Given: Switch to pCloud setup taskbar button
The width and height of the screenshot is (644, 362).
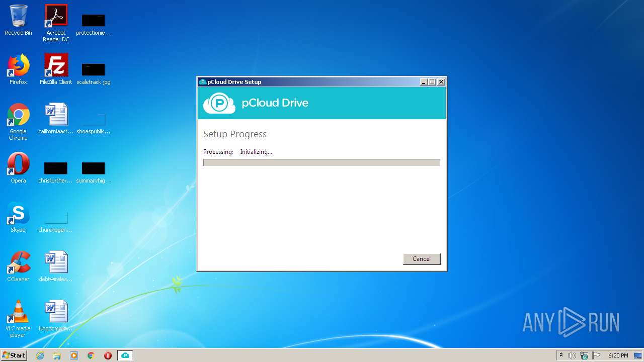Looking at the screenshot, I should point(125,355).
